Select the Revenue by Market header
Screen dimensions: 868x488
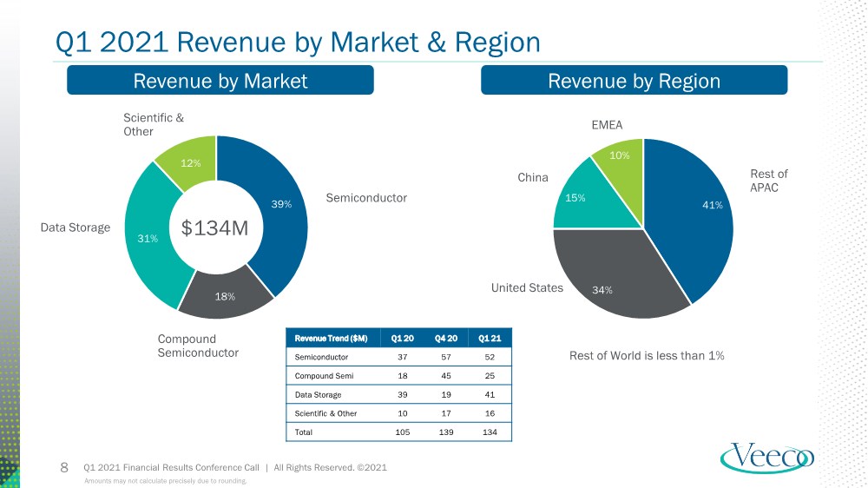[x=220, y=80]
